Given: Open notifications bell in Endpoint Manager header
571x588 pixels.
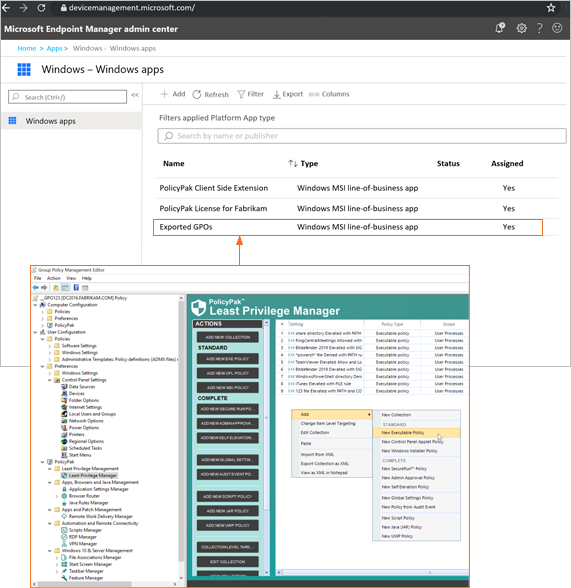Looking at the screenshot, I should click(x=500, y=28).
